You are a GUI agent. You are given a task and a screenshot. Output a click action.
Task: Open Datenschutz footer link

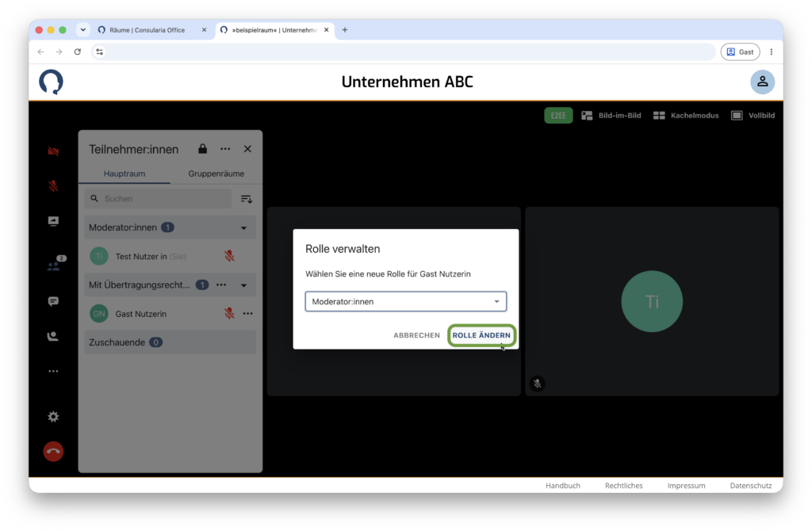(750, 486)
